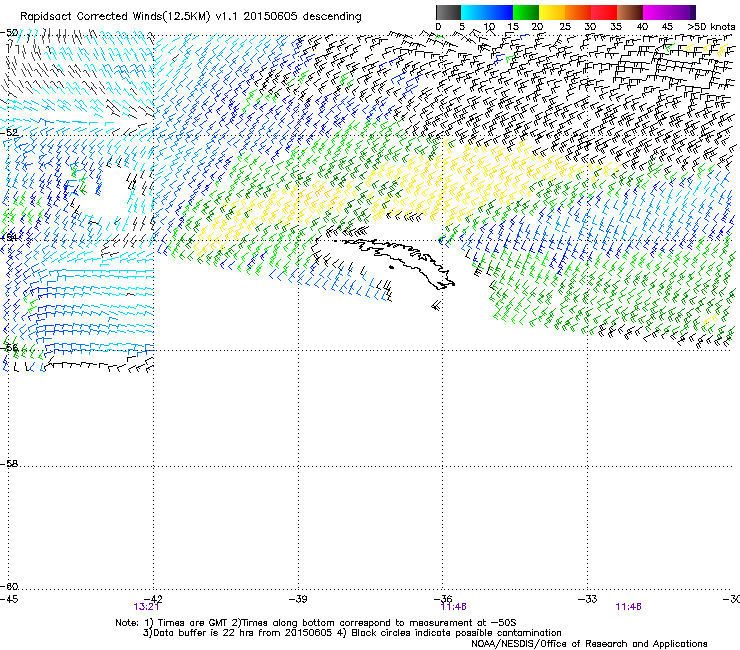Click the small black dot inside the island
The image size is (740, 650).
click(x=391, y=268)
